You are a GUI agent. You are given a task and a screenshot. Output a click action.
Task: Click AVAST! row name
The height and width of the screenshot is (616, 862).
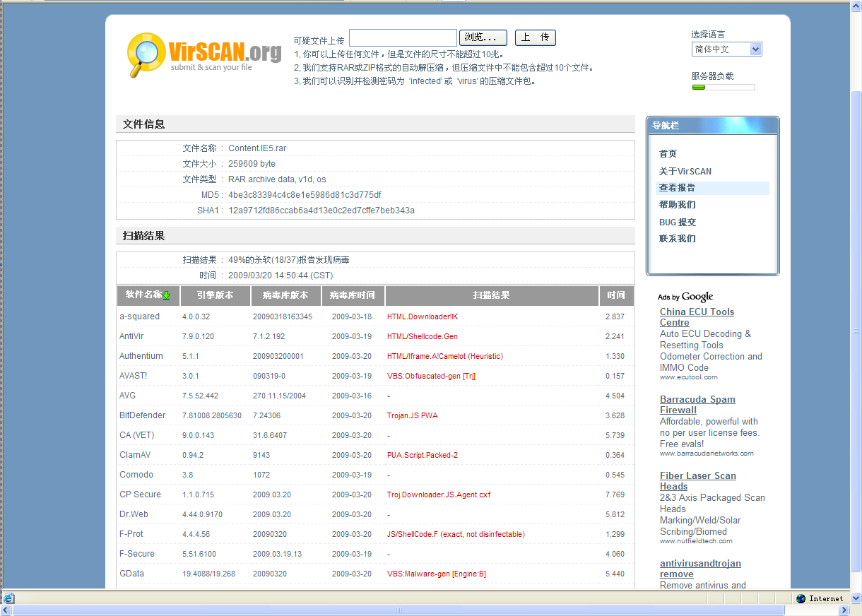click(x=134, y=376)
